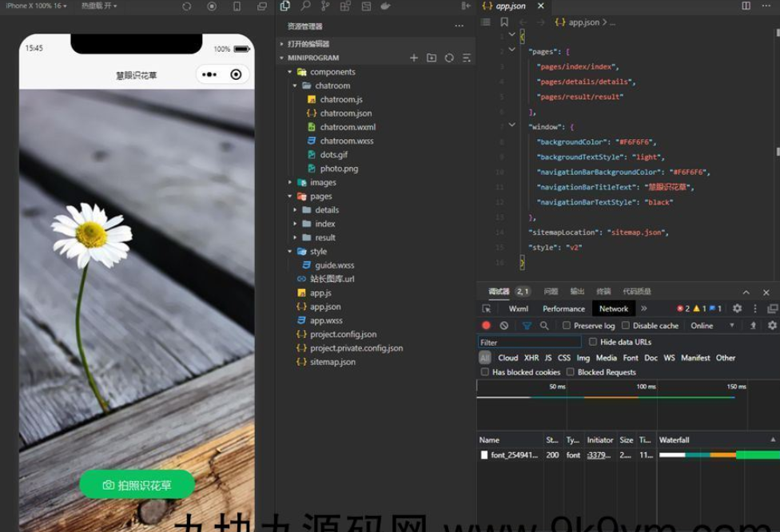Switch to the Performance tab
Viewport: 780px width, 532px height.
click(563, 309)
